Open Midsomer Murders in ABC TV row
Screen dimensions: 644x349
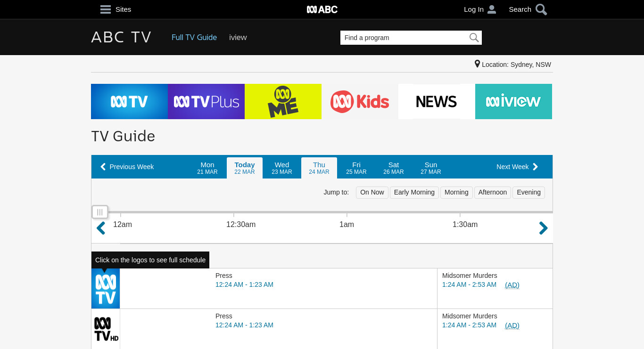(470, 276)
